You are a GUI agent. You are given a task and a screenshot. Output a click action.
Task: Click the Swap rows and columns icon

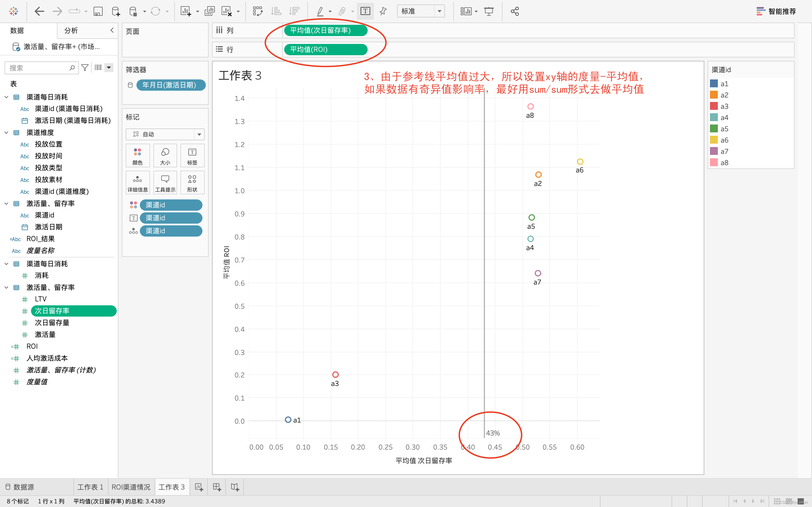coord(257,11)
